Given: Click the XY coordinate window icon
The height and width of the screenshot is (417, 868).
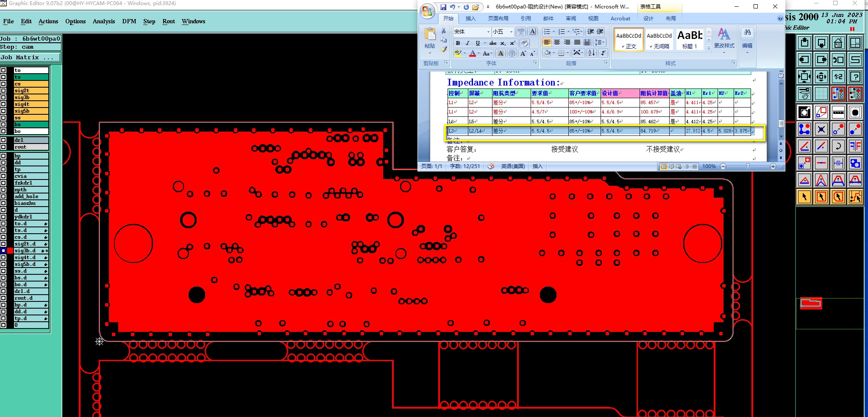Looking at the screenshot, I should tap(855, 43).
